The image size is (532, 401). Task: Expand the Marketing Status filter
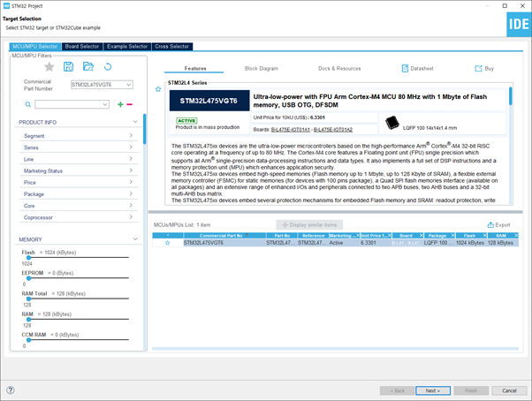tap(79, 170)
